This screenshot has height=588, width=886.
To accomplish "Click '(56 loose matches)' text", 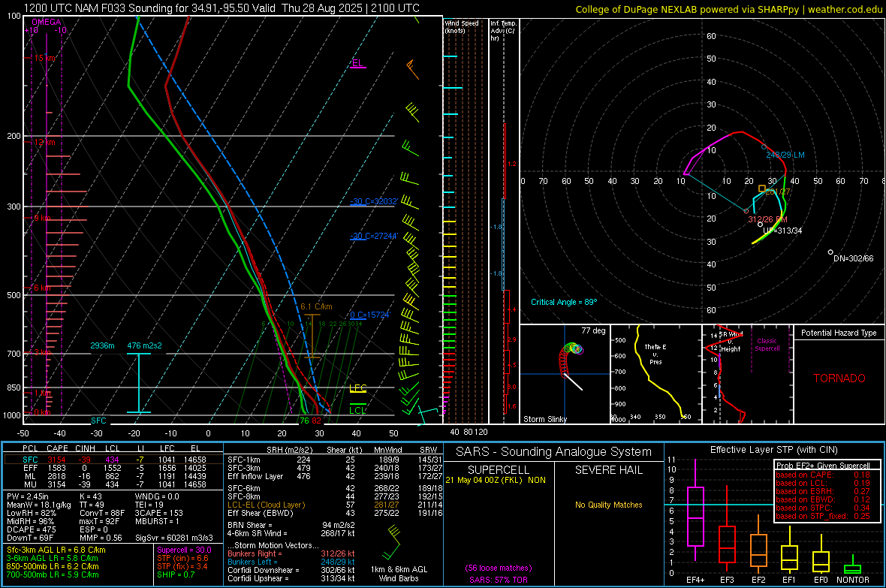I will pos(499,568).
